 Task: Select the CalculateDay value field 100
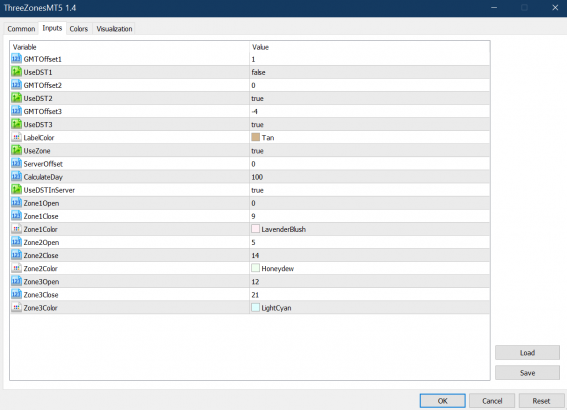pyautogui.click(x=370, y=177)
